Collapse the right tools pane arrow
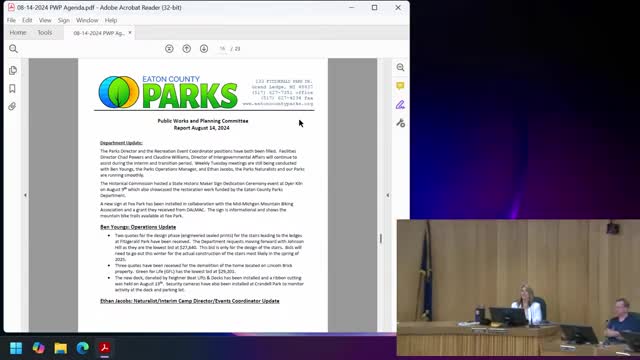This screenshot has width=640, height=360. click(388, 196)
